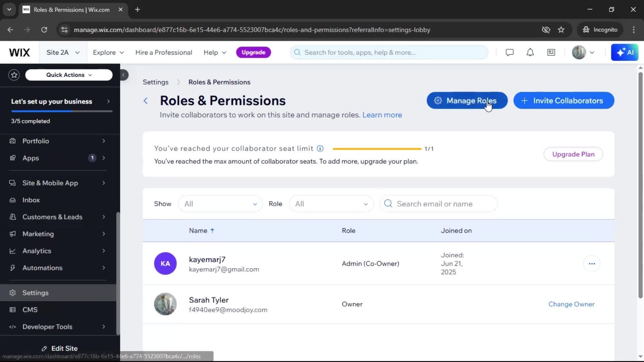Click the browser bookmark star icon
The image size is (644, 362).
pyautogui.click(x=561, y=29)
